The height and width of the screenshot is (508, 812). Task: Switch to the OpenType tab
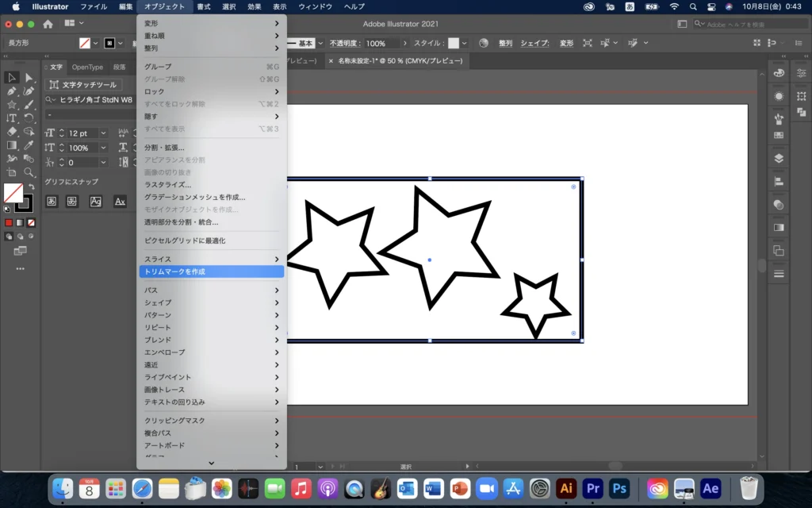point(87,67)
